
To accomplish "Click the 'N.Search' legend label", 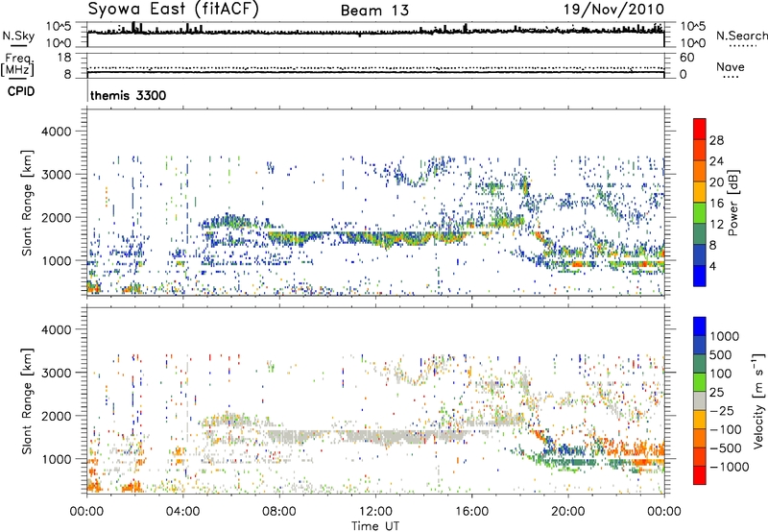I will 741,36.
